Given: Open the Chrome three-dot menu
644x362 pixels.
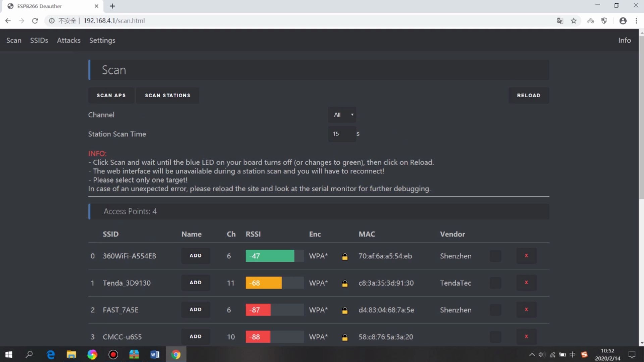Looking at the screenshot, I should click(x=636, y=21).
